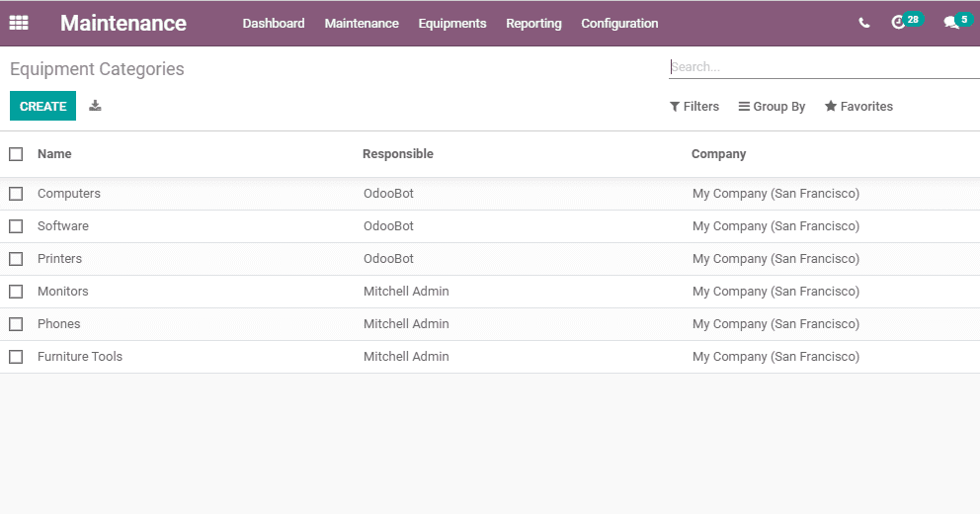This screenshot has width=980, height=514.
Task: Open the Printers category
Action: pos(59,259)
